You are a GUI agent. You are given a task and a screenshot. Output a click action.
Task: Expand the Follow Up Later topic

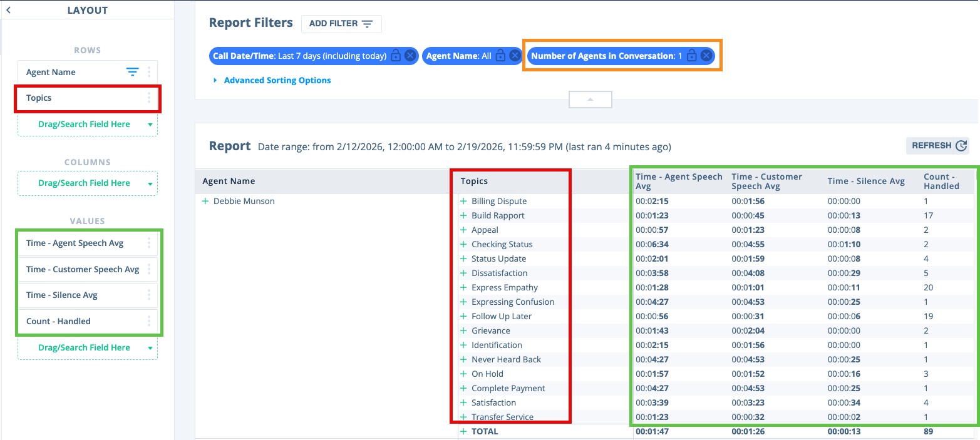pos(464,317)
